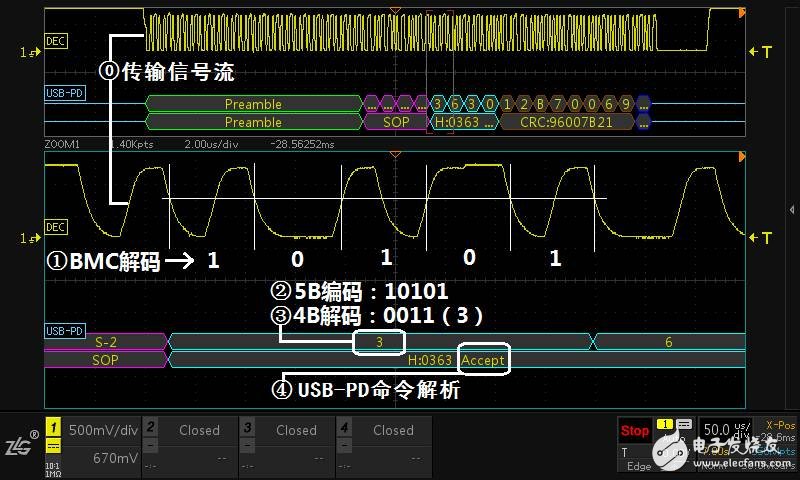Click orange arrow at zoom view's right corner
The width and height of the screenshot is (800, 480).
point(742,157)
